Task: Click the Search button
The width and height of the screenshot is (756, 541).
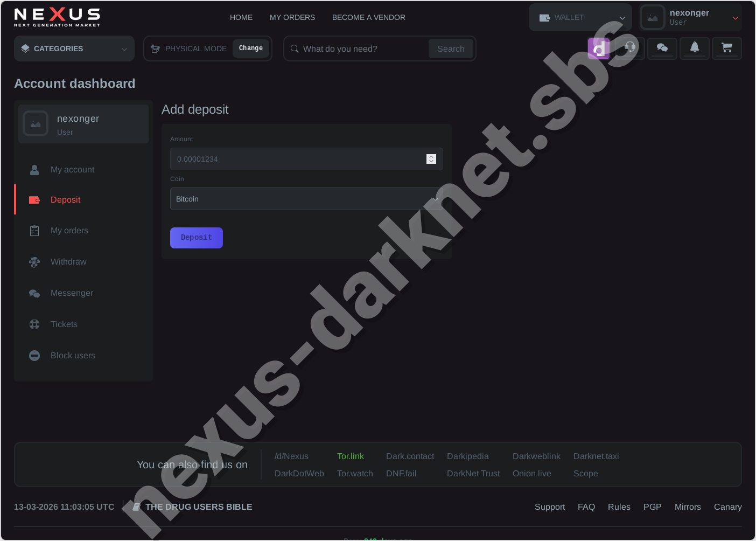Action: click(451, 48)
